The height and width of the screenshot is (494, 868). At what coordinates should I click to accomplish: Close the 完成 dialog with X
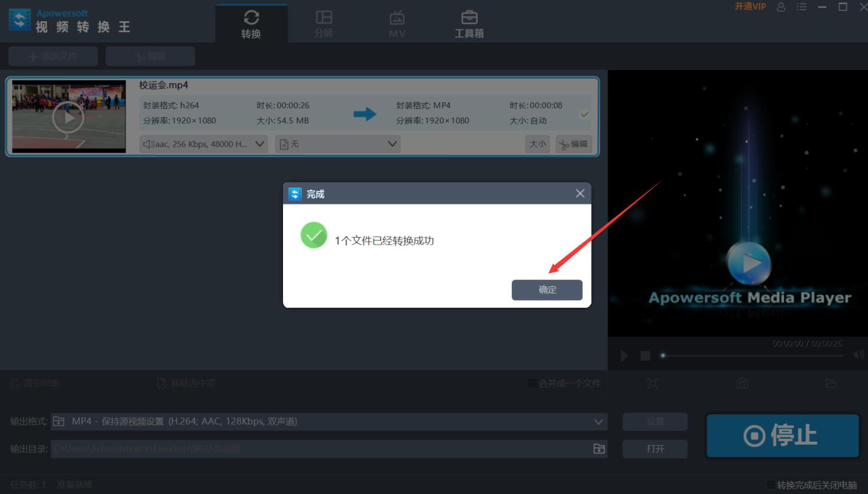(580, 193)
